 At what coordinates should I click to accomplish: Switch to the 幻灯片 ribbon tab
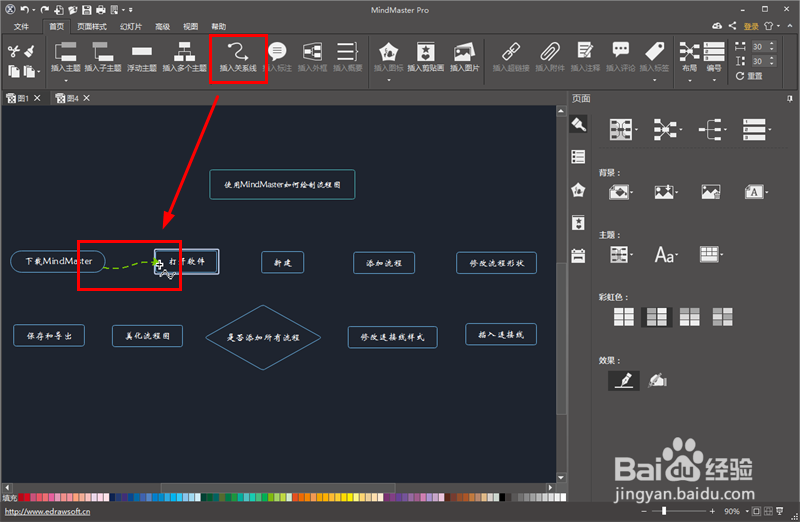(x=131, y=27)
